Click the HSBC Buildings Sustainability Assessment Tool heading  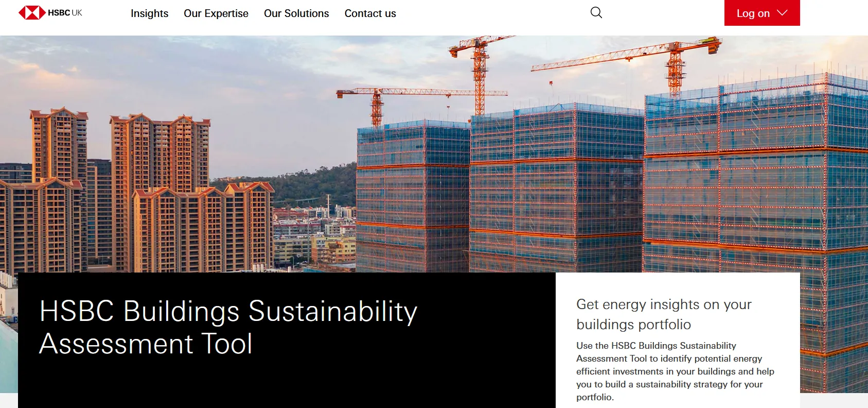[228, 327]
